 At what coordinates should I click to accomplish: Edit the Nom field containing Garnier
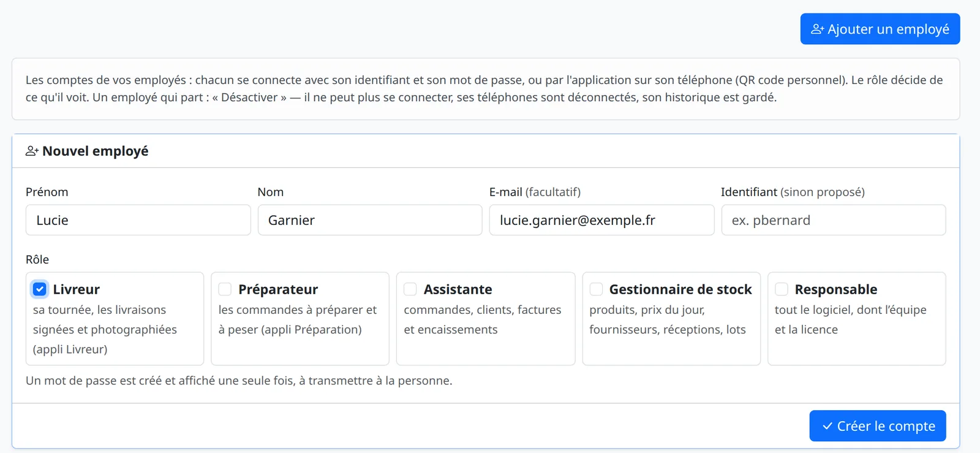(370, 220)
